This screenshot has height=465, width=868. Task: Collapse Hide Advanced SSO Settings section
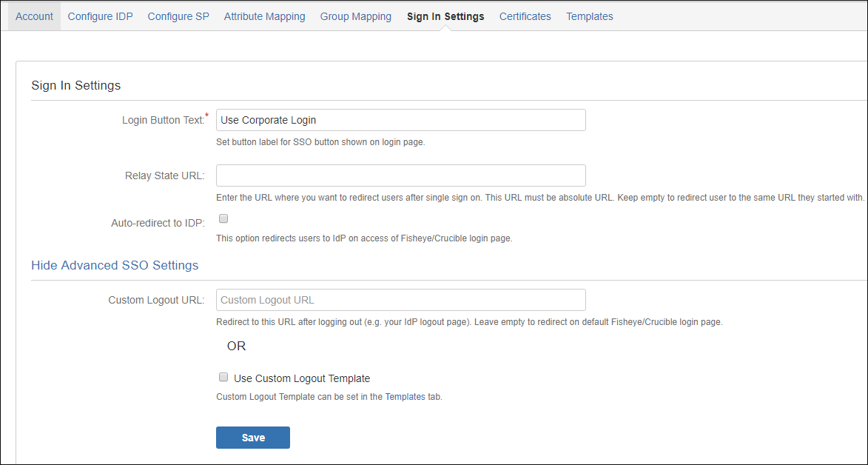coord(115,265)
